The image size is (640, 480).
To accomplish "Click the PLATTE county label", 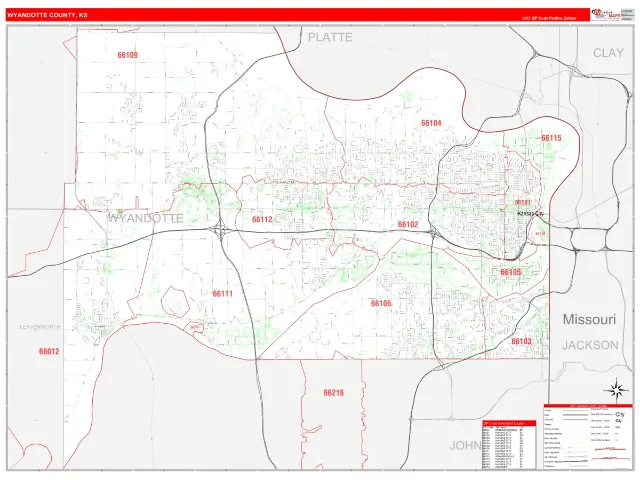I will coord(330,38).
